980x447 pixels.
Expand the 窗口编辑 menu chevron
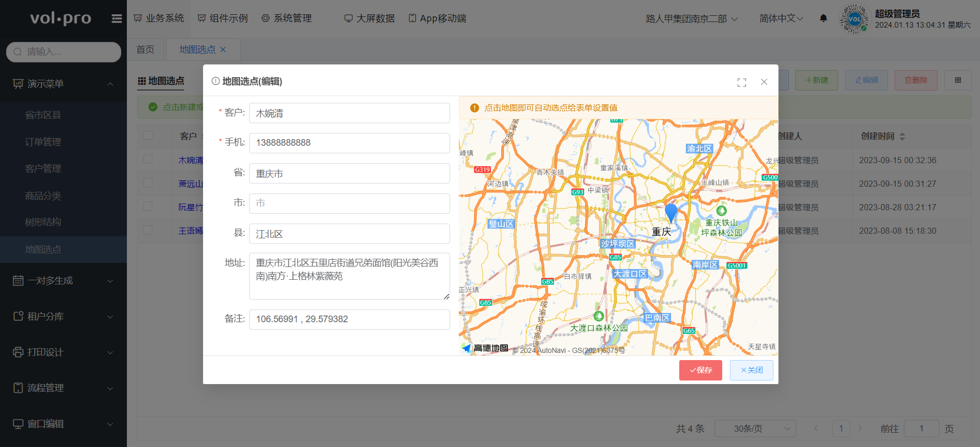110,424
